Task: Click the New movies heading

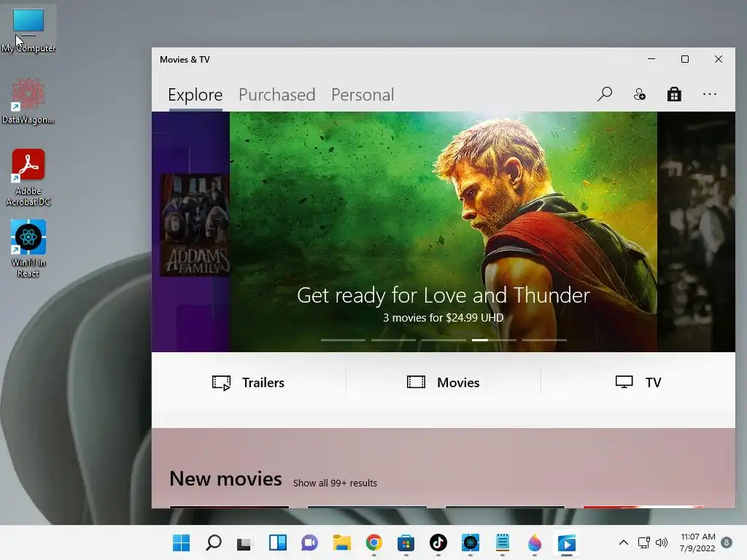Action: [x=226, y=478]
